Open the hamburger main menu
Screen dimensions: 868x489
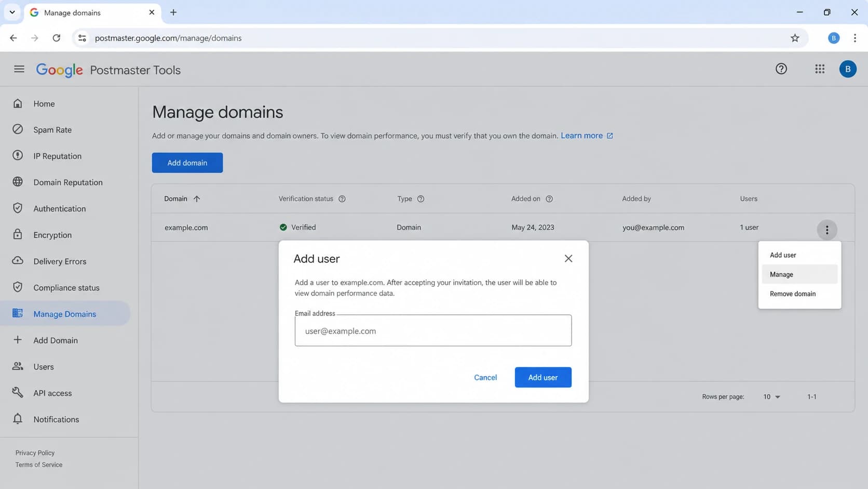[19, 69]
